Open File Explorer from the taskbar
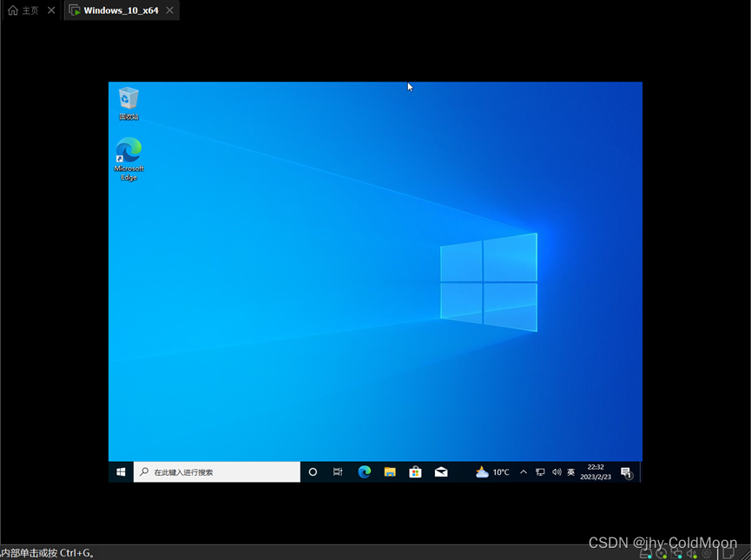The image size is (751, 560). 390,471
